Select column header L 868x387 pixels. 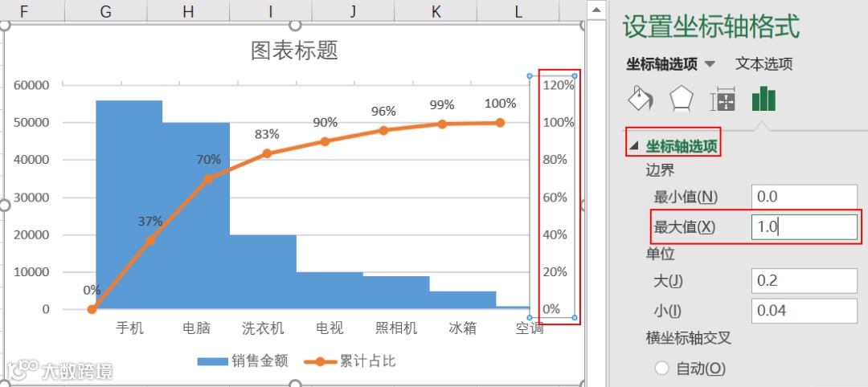click(518, 11)
